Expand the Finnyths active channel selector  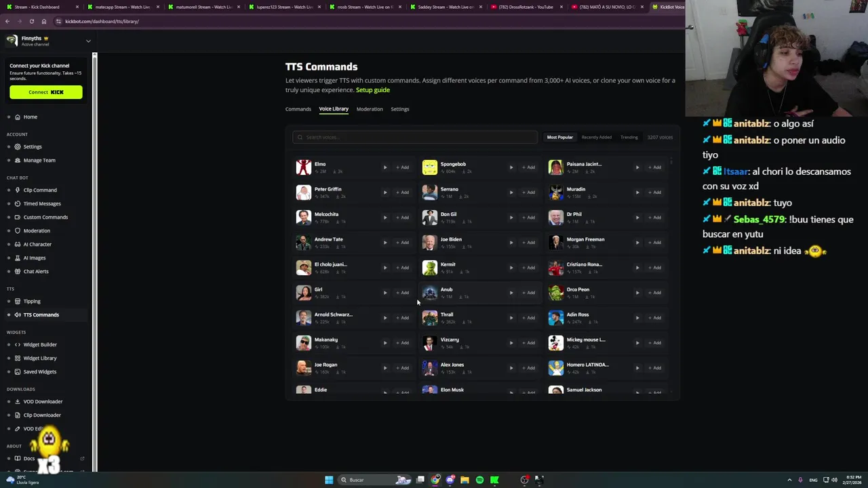pos(47,41)
